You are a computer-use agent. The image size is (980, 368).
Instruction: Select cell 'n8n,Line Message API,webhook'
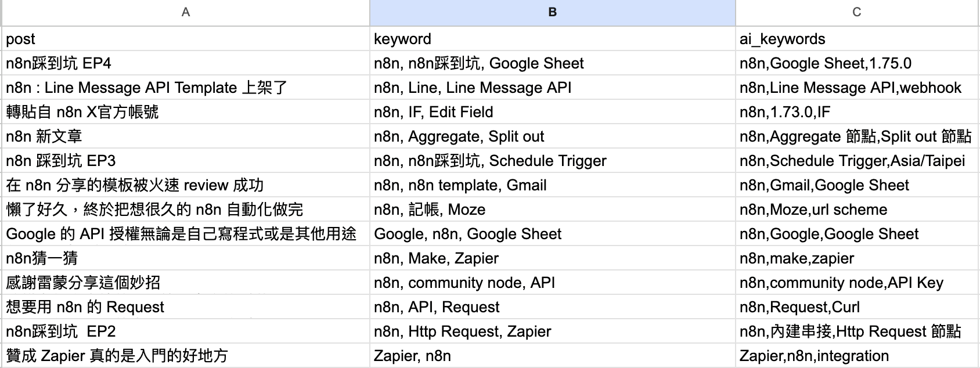point(856,88)
